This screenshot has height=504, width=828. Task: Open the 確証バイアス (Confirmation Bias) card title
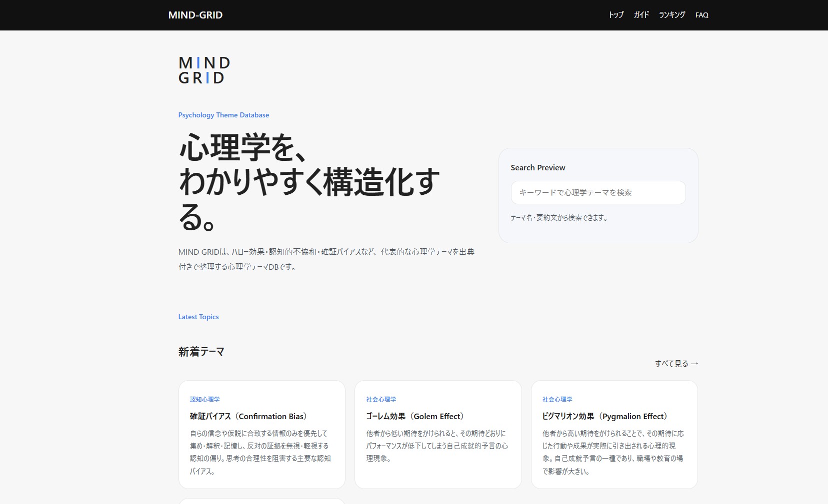pos(249,416)
